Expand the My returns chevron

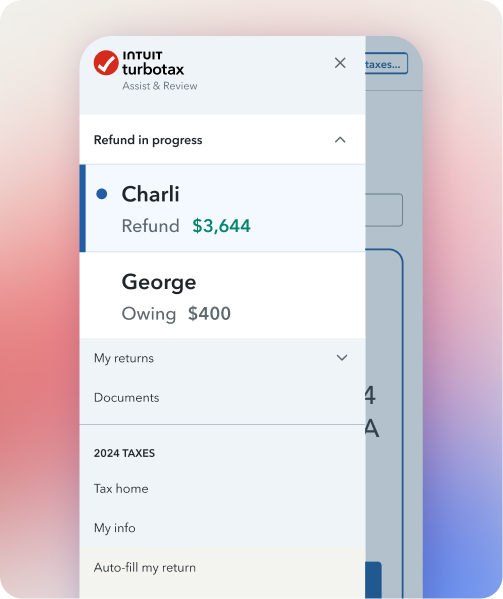click(341, 358)
